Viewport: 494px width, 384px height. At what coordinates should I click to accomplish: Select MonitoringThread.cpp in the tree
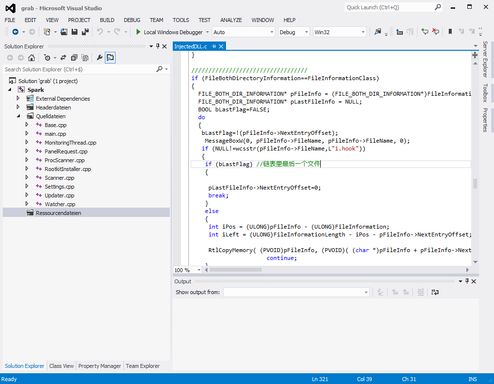click(x=70, y=143)
